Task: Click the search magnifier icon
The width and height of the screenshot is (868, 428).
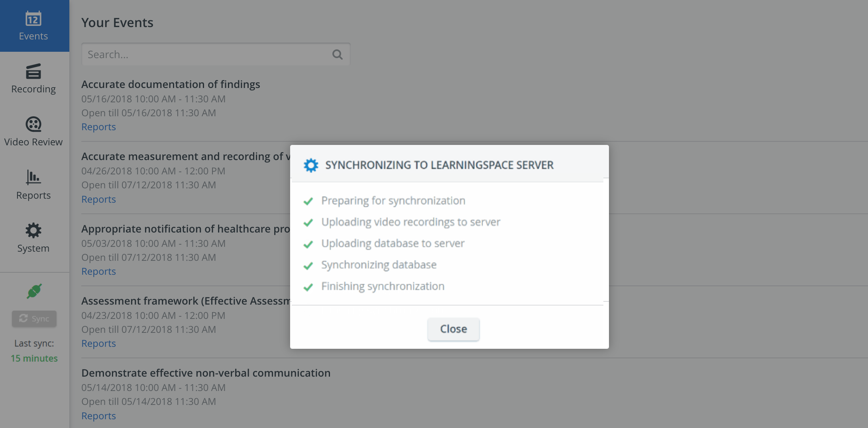Action: 338,55
